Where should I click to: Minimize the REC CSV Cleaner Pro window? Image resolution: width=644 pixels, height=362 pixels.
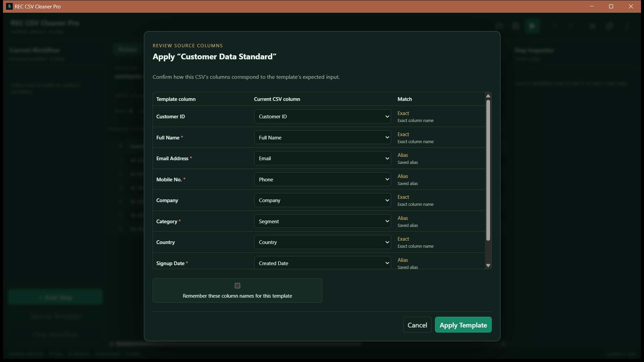coord(592,6)
